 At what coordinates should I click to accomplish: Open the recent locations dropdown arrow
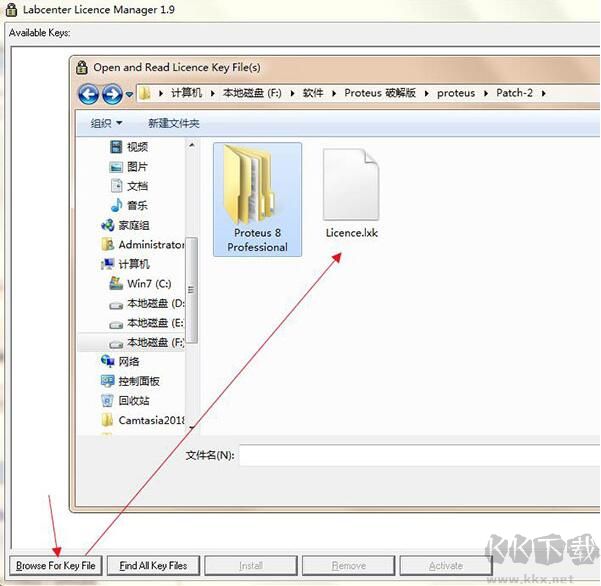coord(130,94)
